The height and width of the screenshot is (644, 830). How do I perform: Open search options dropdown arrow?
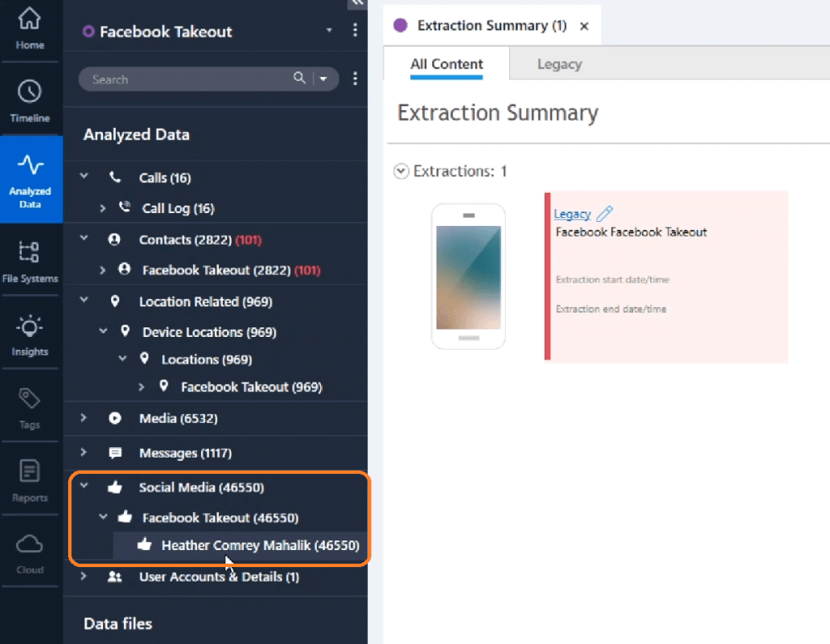coord(323,79)
